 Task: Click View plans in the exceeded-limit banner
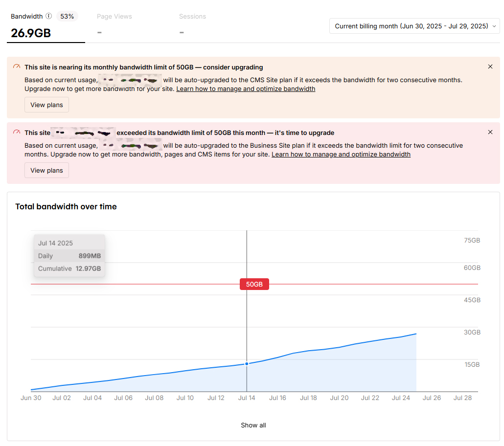tap(46, 170)
